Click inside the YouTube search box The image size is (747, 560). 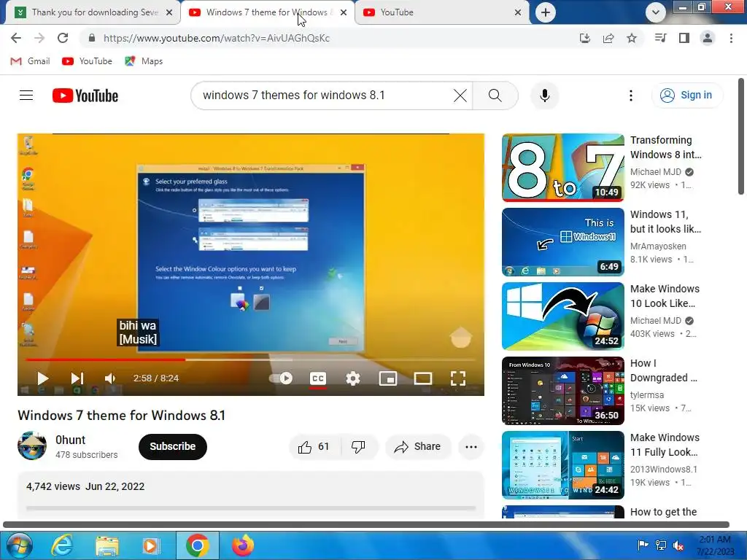coord(324,96)
